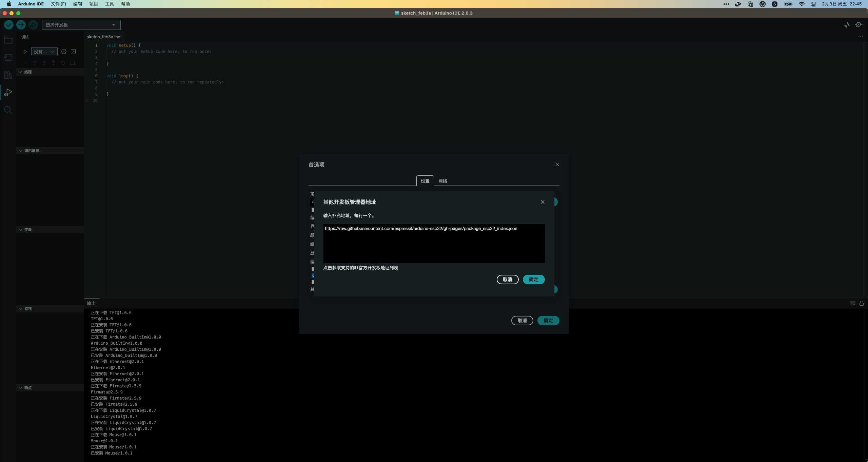
Task: Open debug configuration gear icon
Action: (64, 52)
